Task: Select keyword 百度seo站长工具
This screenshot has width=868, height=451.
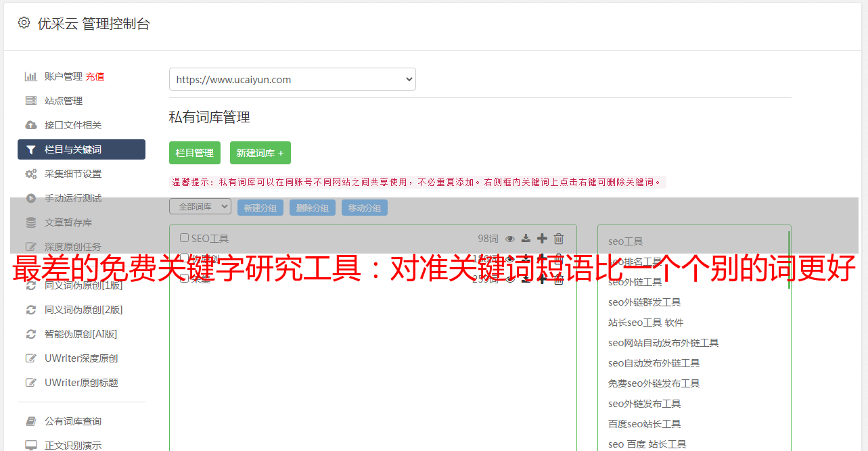Action: 645,424
